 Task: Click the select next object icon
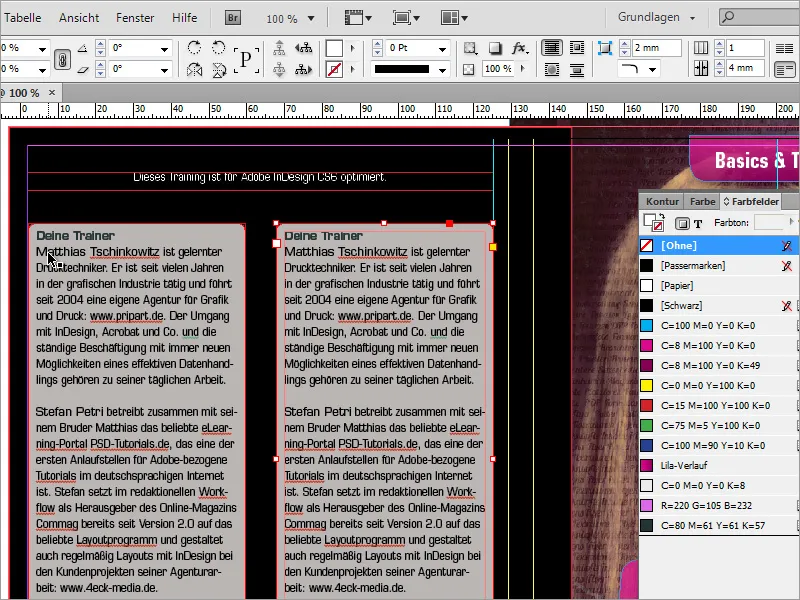point(304,69)
